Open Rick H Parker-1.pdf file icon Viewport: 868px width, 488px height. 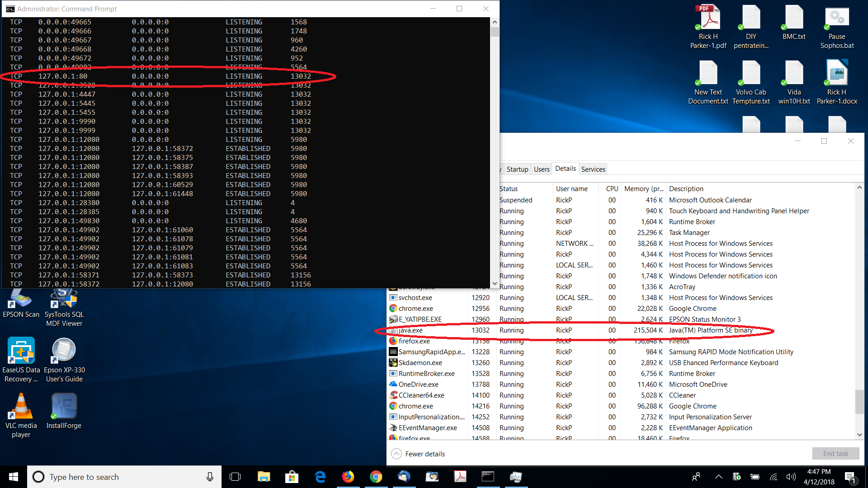708,19
